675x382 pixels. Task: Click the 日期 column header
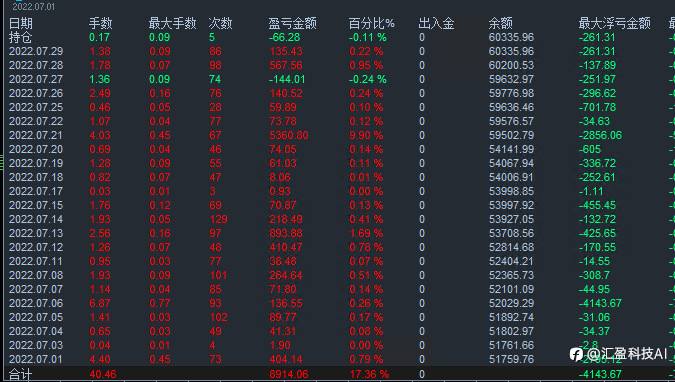(21, 23)
